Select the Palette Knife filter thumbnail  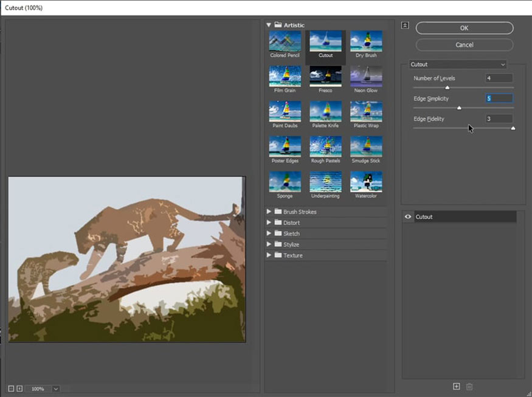pyautogui.click(x=325, y=111)
